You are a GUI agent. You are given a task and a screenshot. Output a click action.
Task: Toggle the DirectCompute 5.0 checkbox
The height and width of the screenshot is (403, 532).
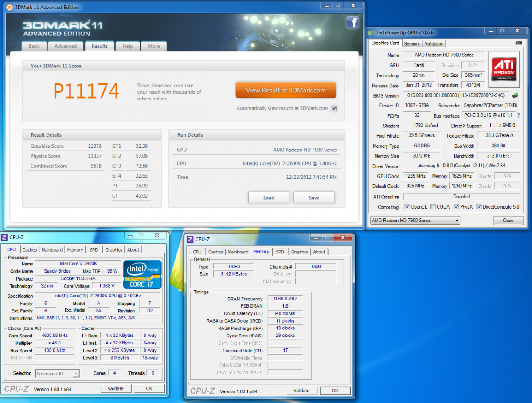point(479,207)
